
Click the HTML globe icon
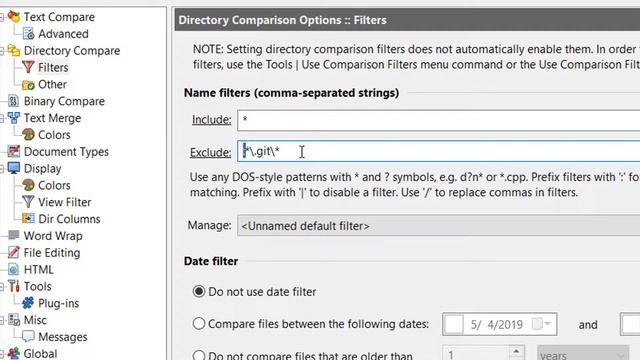pyautogui.click(x=13, y=269)
